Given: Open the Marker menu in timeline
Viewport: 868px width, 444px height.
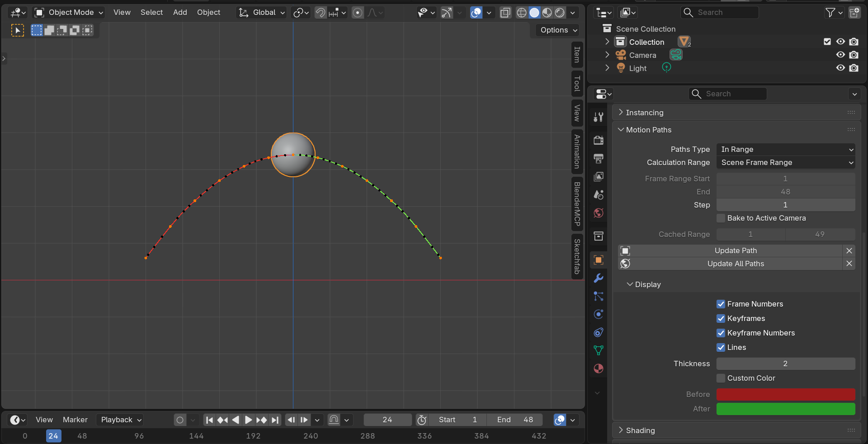Looking at the screenshot, I should pos(75,420).
